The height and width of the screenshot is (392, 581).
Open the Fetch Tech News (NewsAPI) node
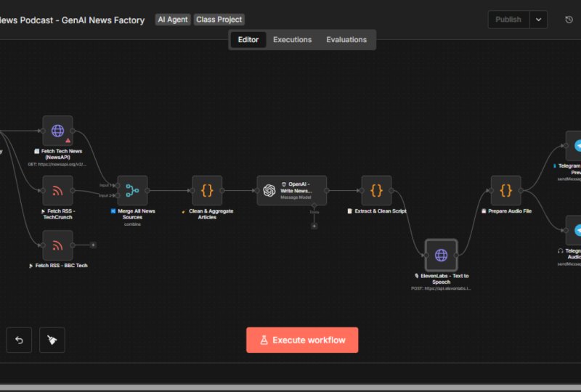click(57, 131)
